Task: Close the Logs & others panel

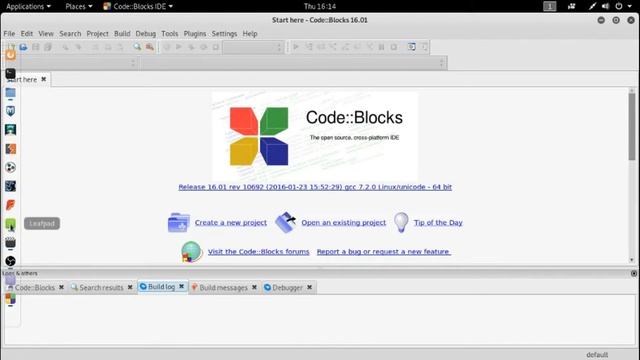Action: (633, 273)
